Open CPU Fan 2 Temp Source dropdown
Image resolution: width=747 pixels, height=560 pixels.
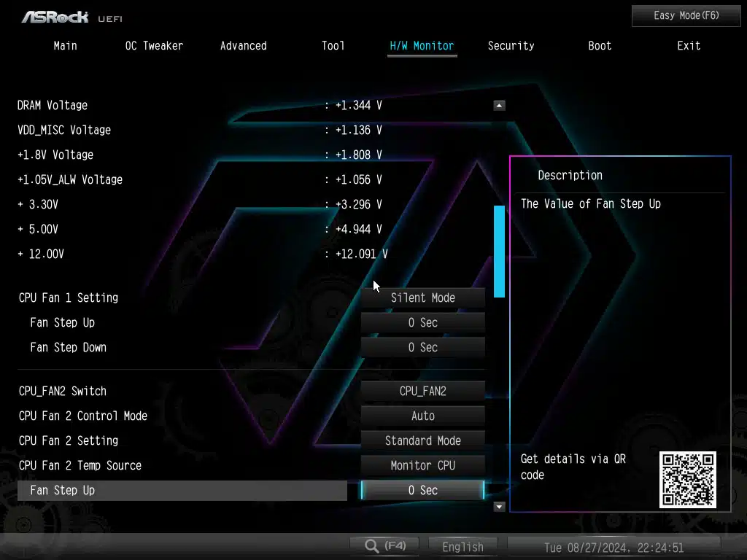422,466
